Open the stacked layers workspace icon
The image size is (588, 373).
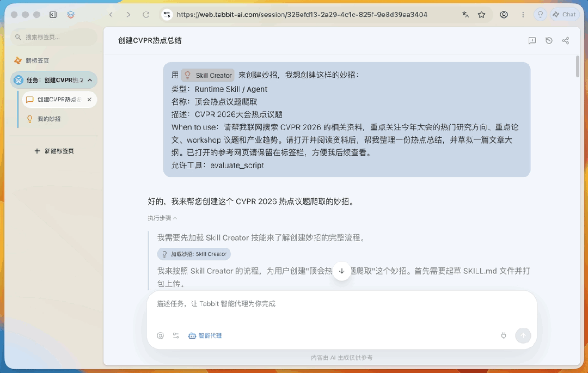coord(71,15)
